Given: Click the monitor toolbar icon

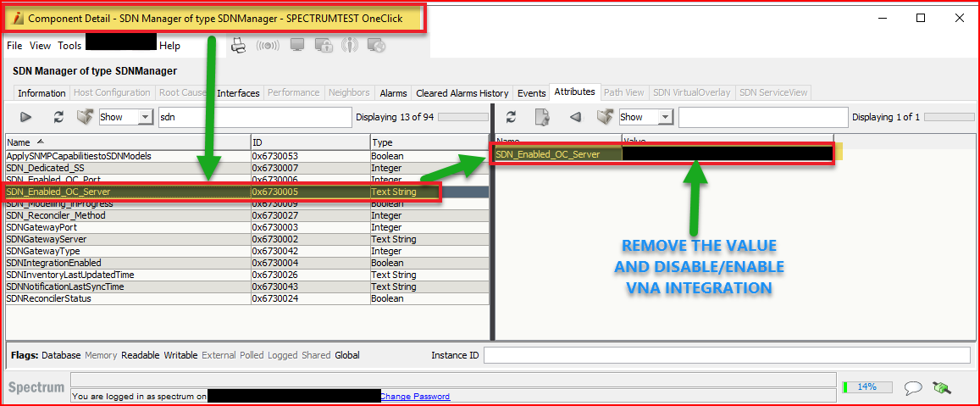Looking at the screenshot, I should [297, 45].
